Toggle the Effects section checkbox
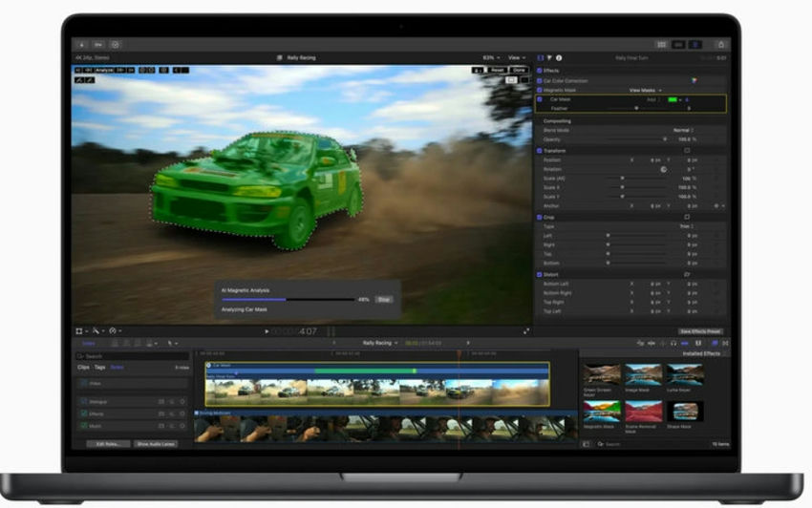The height and width of the screenshot is (508, 812). pos(540,71)
